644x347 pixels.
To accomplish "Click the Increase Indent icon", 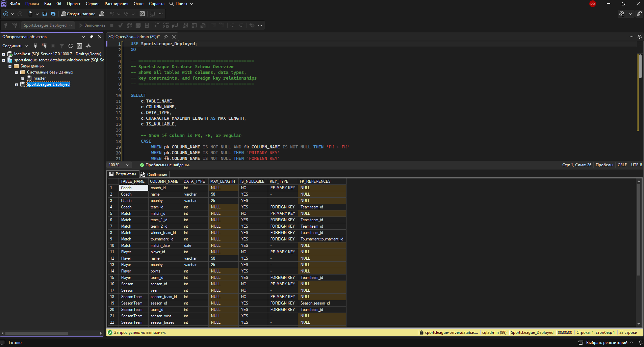I will tap(241, 25).
